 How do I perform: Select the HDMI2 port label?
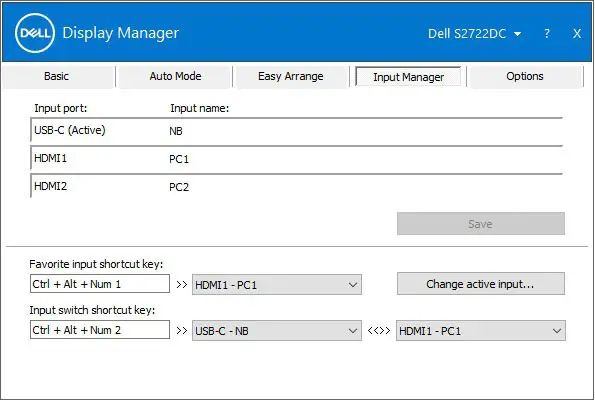[x=50, y=186]
